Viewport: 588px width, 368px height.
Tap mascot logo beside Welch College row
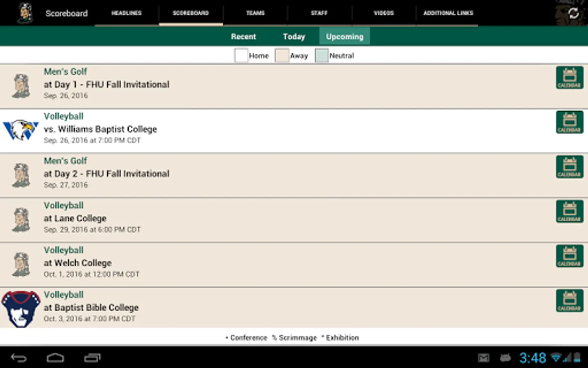pos(21,265)
